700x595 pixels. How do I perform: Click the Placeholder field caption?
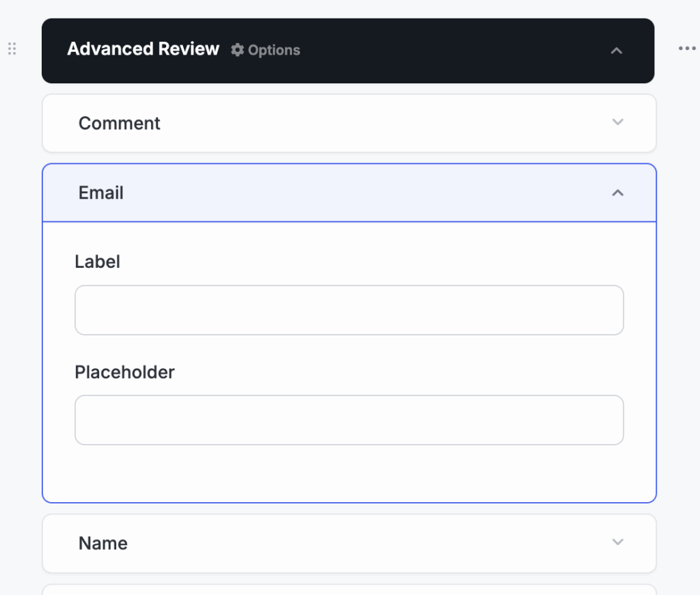[124, 372]
